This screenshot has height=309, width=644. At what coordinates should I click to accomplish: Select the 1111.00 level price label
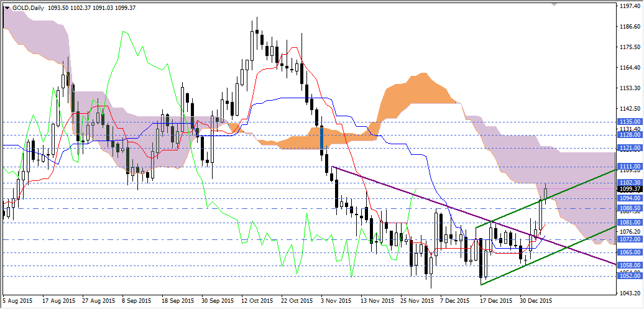pos(629,166)
